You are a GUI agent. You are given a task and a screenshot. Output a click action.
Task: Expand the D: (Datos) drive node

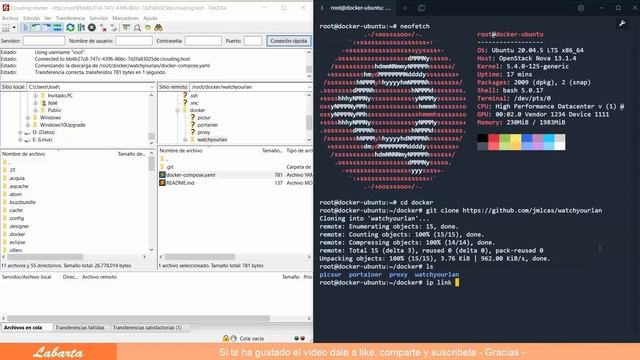20,132
